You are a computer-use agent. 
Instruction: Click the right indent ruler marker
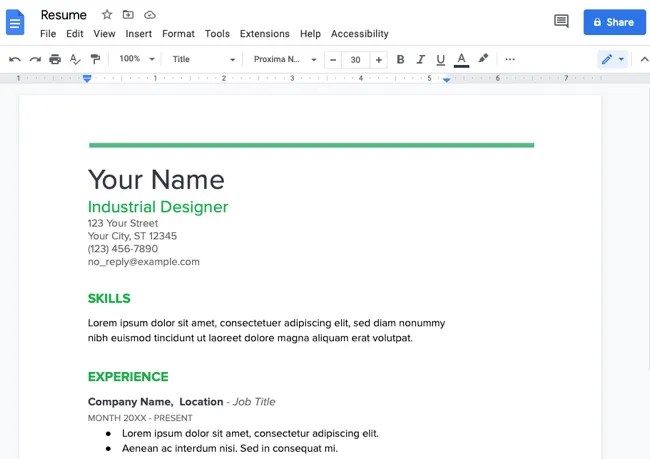446,80
